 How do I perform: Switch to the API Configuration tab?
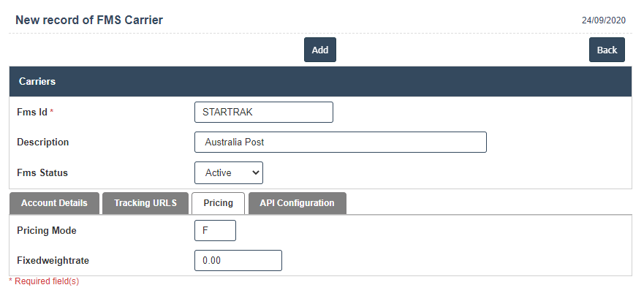point(297,203)
